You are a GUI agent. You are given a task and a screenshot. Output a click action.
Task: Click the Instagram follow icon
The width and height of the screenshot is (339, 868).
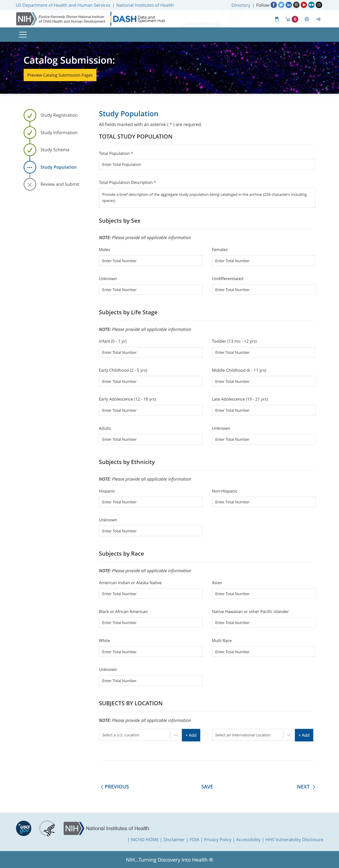pyautogui.click(x=319, y=5)
